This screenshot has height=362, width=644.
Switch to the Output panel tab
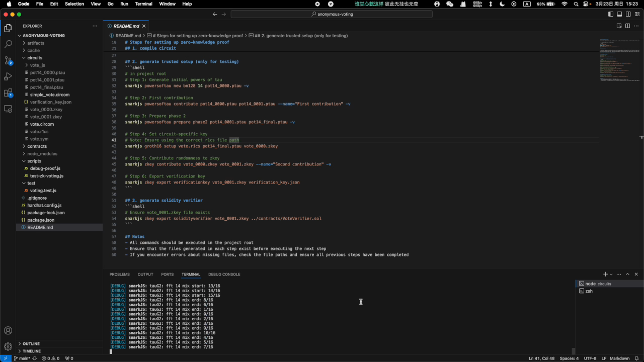[145, 275]
